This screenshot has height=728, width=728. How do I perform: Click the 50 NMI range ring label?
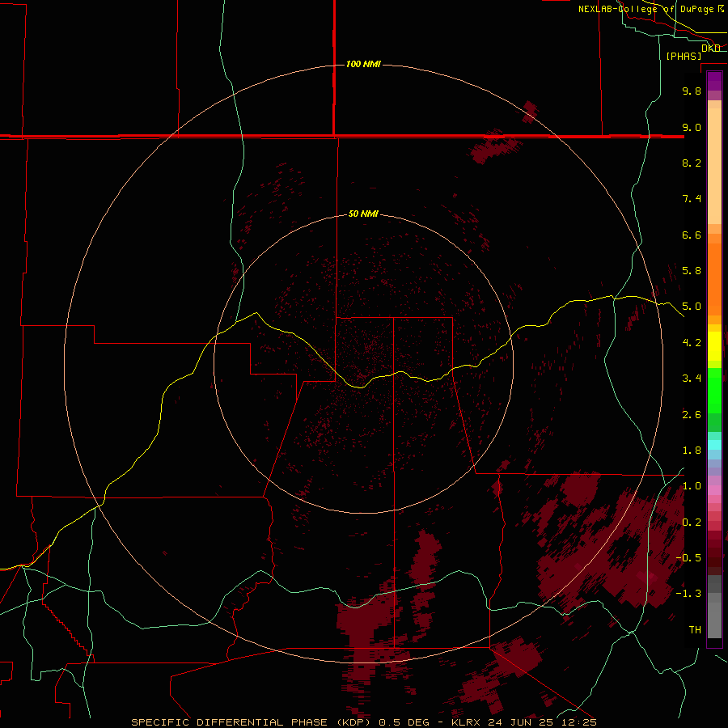tap(363, 214)
